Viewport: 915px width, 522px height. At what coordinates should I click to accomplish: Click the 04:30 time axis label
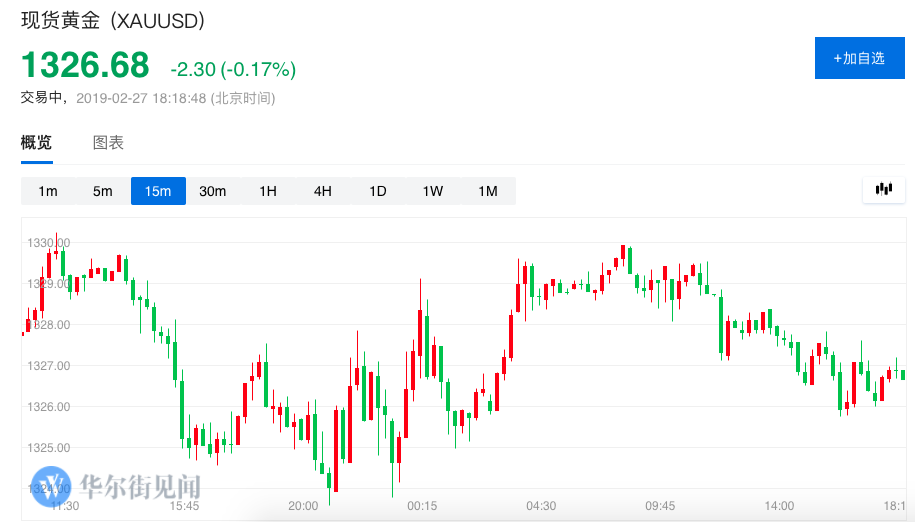pos(542,506)
